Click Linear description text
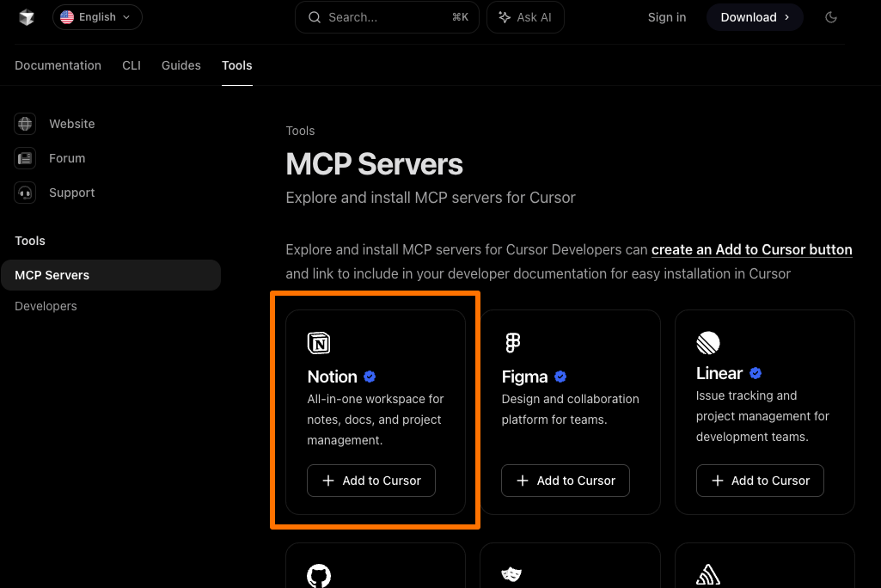 [x=762, y=417]
